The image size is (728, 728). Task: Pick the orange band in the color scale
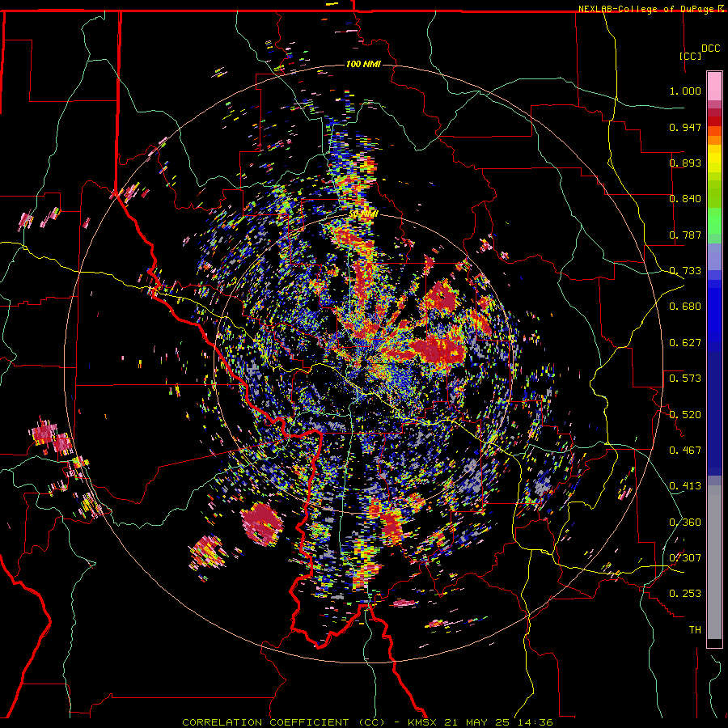[714, 140]
